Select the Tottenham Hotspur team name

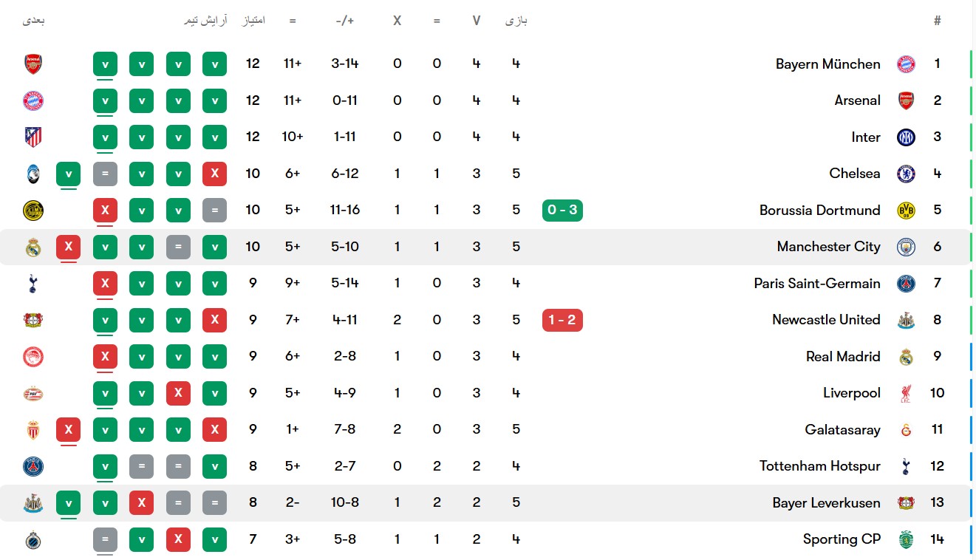[819, 466]
